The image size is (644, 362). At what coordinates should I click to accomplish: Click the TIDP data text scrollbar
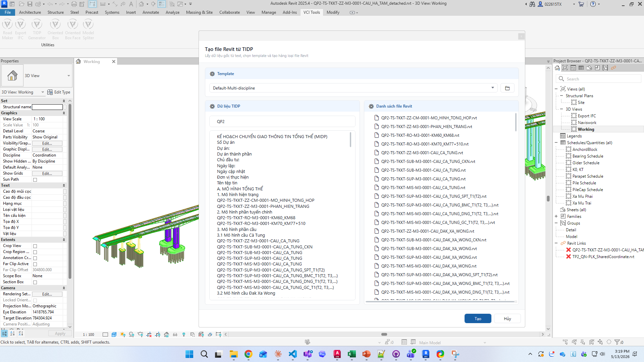(x=351, y=140)
